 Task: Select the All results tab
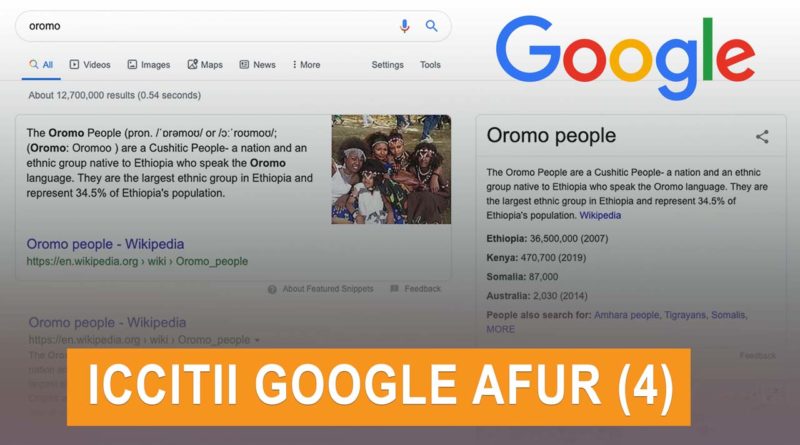pyautogui.click(x=41, y=65)
